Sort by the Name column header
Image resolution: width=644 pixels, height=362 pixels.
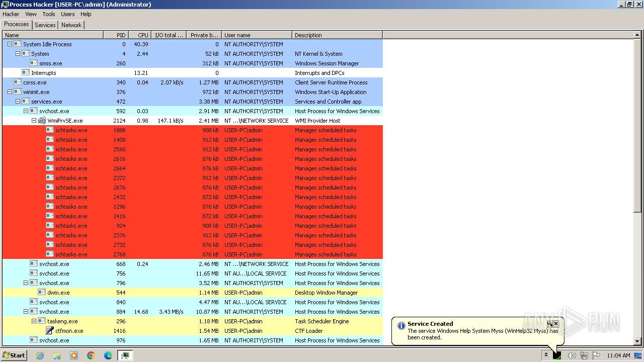[x=53, y=35]
